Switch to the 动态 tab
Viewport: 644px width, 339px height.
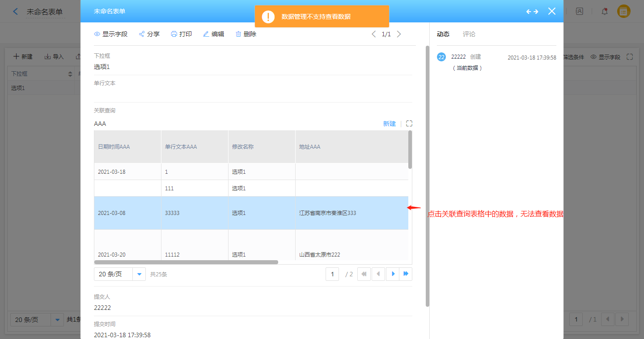[x=443, y=34]
